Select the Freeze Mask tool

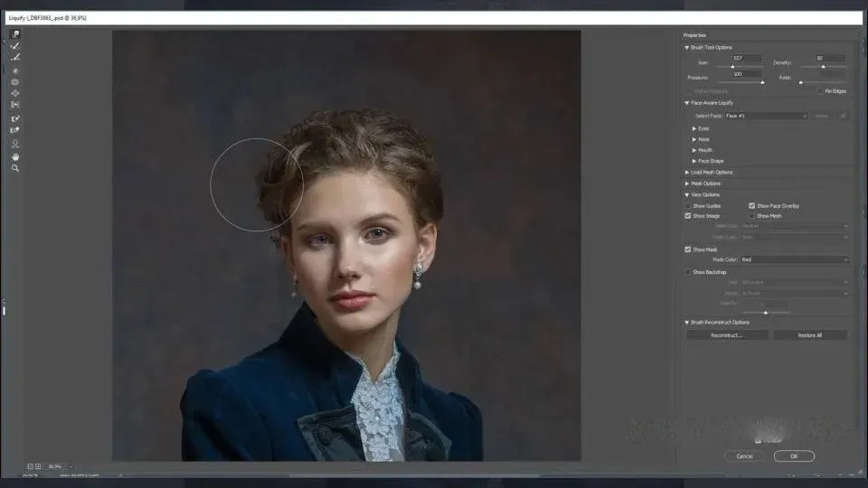15,118
